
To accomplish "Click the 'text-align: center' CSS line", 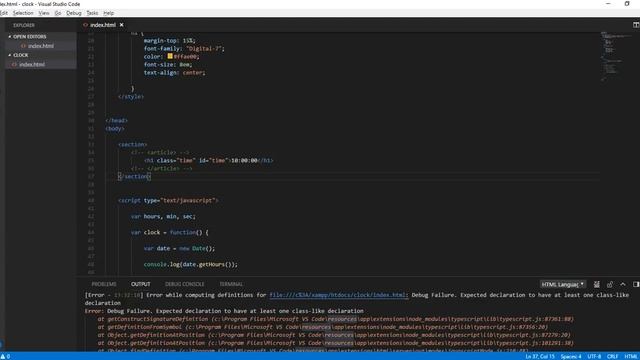I will coord(174,73).
